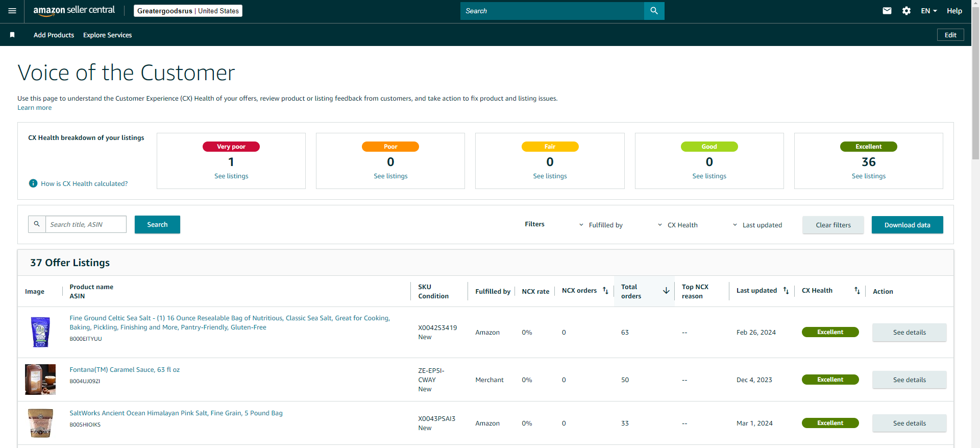The height and width of the screenshot is (448, 980).
Task: Click the search magnifier button in top bar
Action: 654,11
